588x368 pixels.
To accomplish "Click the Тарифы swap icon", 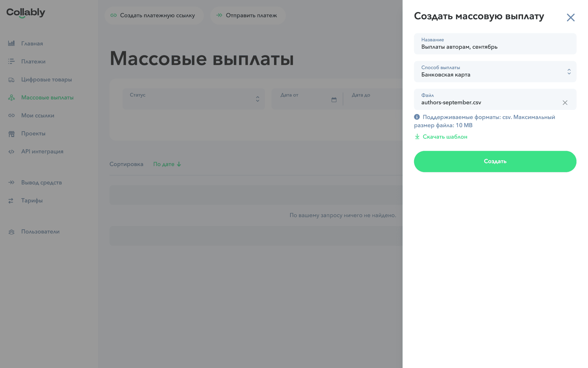I will [x=11, y=201].
